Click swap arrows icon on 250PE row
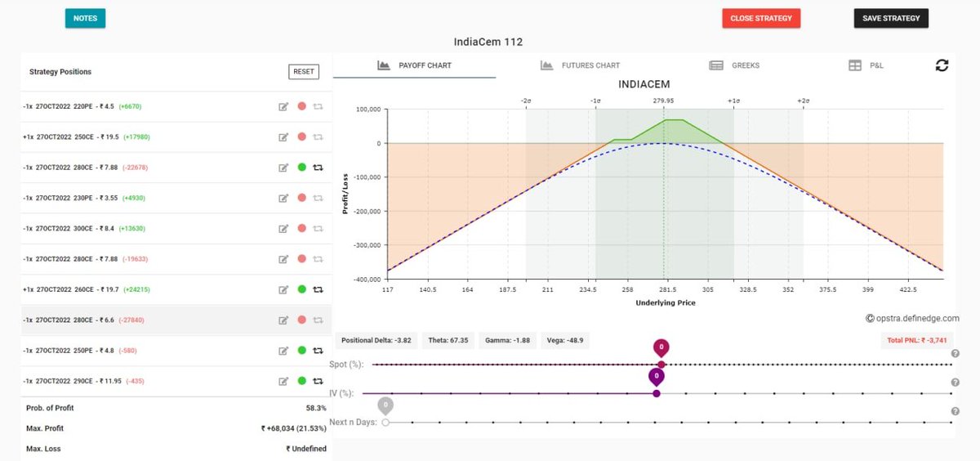Image resolution: width=980 pixels, height=461 pixels. click(x=318, y=351)
